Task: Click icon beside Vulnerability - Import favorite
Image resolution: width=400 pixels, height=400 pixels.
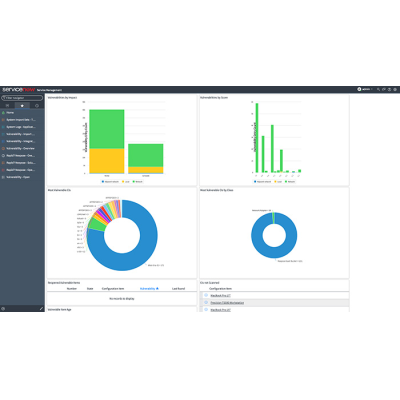Action: [3, 134]
